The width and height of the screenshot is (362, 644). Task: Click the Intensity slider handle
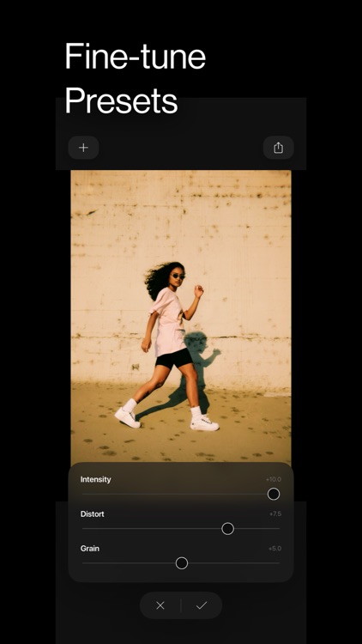pos(274,494)
